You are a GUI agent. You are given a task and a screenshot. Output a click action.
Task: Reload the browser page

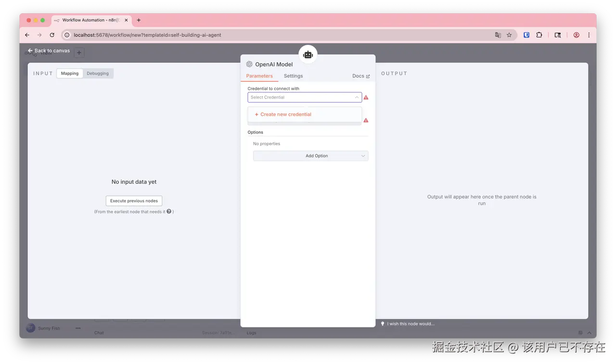point(52,35)
